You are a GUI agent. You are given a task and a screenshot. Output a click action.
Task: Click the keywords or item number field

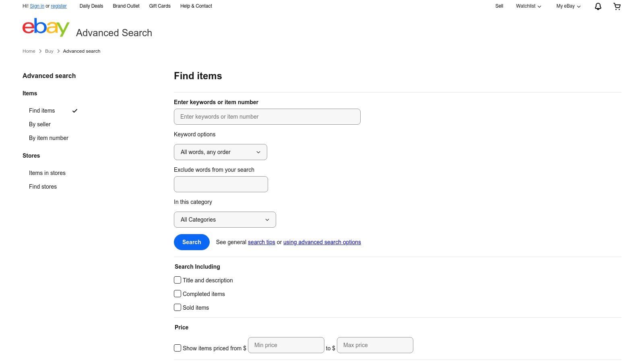pos(267,117)
